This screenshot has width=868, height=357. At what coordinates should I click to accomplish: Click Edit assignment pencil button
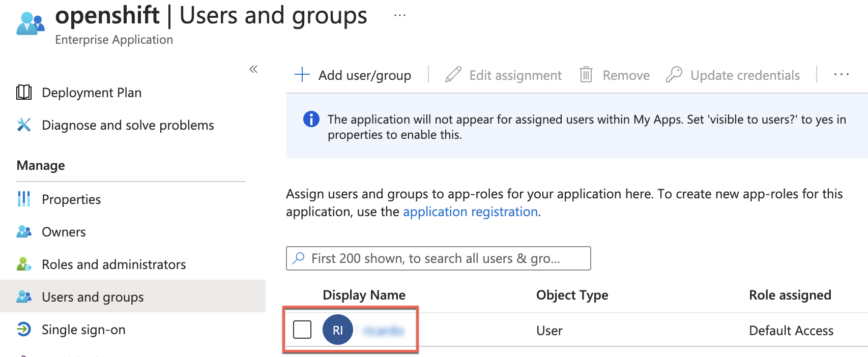coord(503,75)
